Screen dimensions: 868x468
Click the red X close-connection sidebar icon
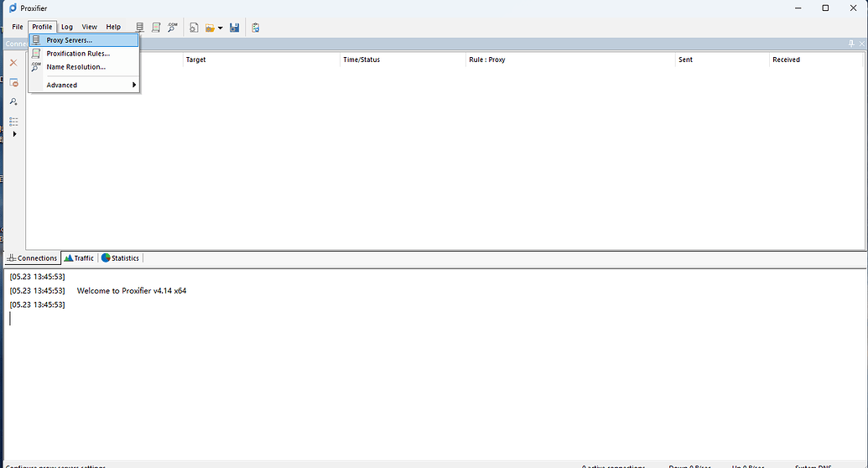click(14, 63)
